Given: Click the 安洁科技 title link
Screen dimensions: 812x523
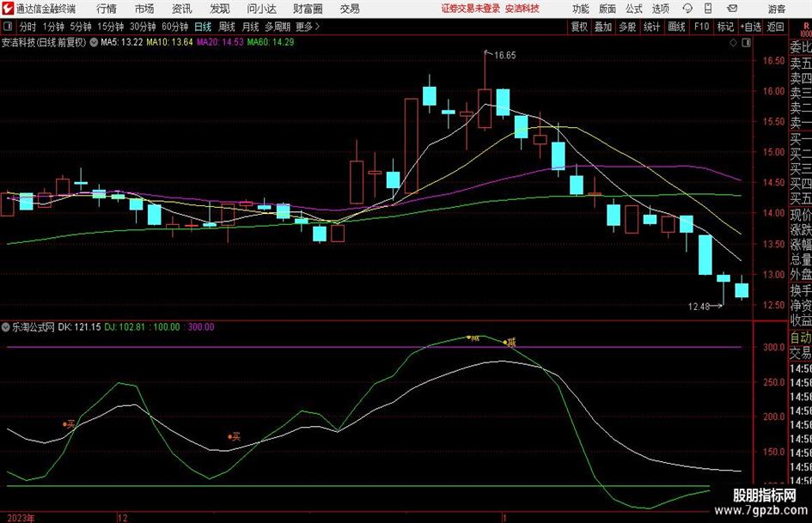Looking at the screenshot, I should [x=522, y=9].
